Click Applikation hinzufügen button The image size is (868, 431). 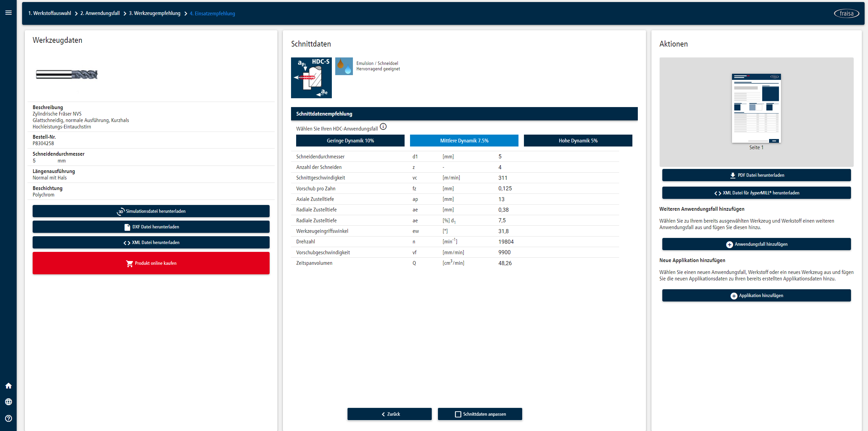756,295
